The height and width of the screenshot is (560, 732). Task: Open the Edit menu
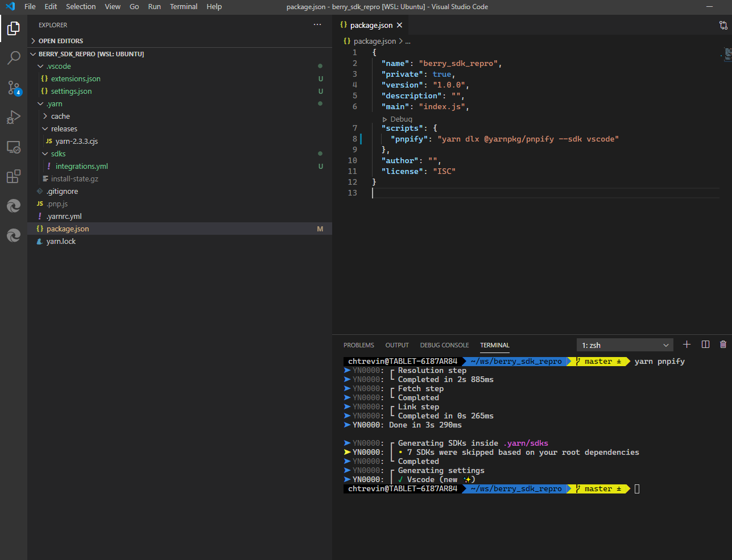click(51, 6)
